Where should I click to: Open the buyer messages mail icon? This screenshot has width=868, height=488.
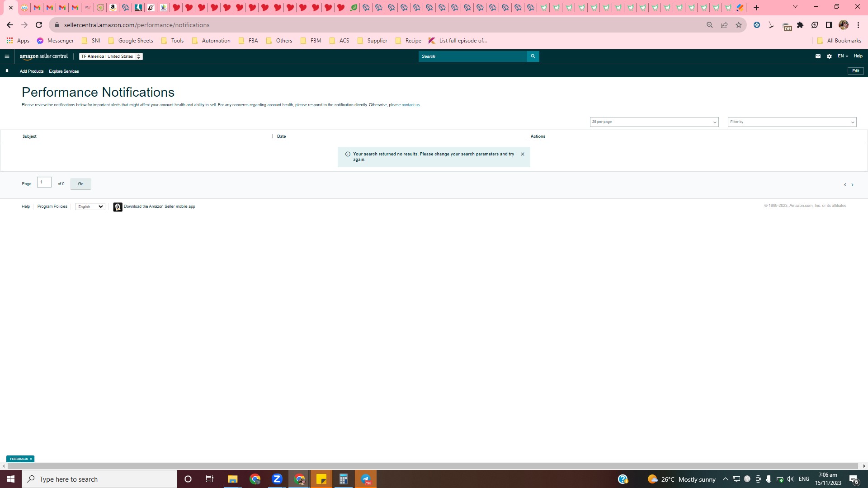[x=818, y=56]
